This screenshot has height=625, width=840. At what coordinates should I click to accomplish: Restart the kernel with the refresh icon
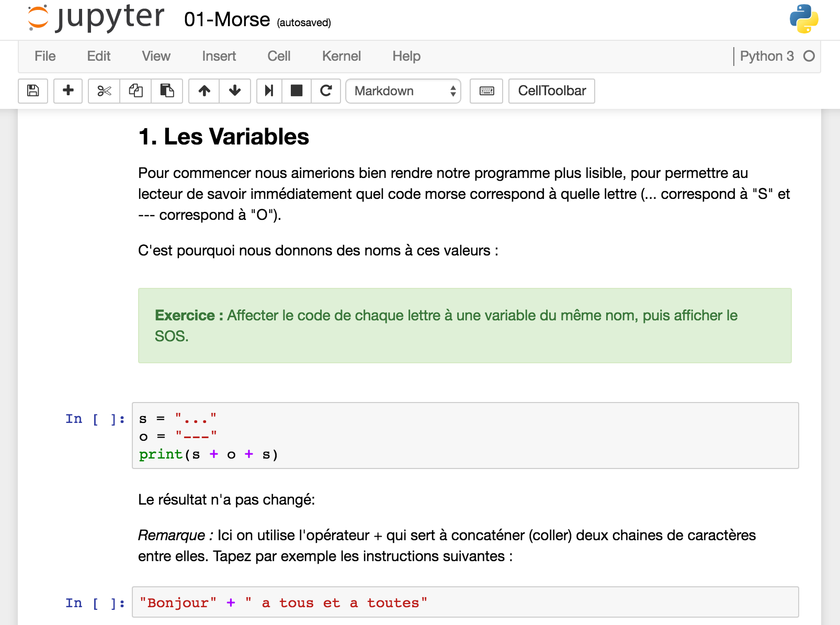[326, 91]
